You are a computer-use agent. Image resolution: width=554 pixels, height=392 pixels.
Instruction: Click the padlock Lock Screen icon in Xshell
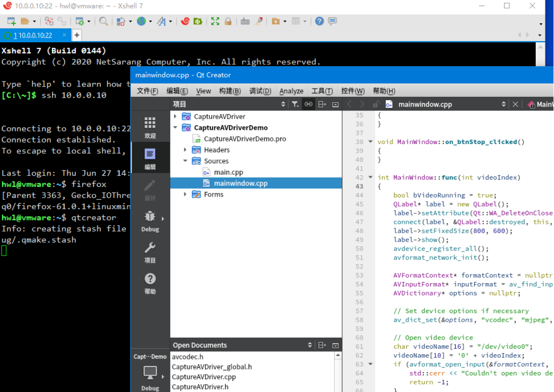228,21
